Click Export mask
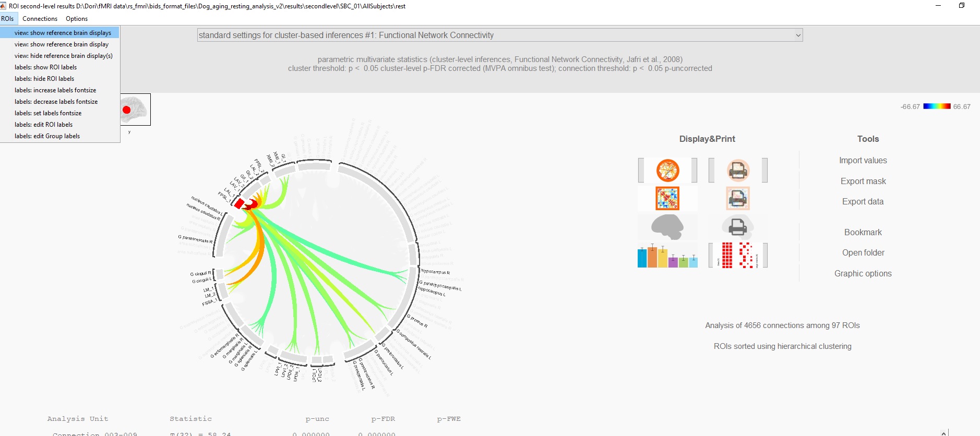This screenshot has width=980, height=436. click(863, 181)
